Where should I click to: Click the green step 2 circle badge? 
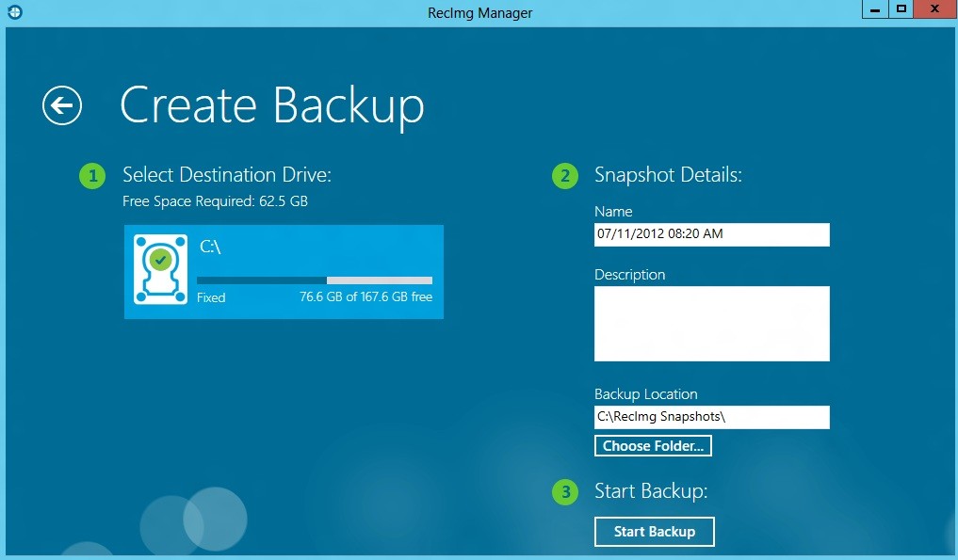pos(564,176)
